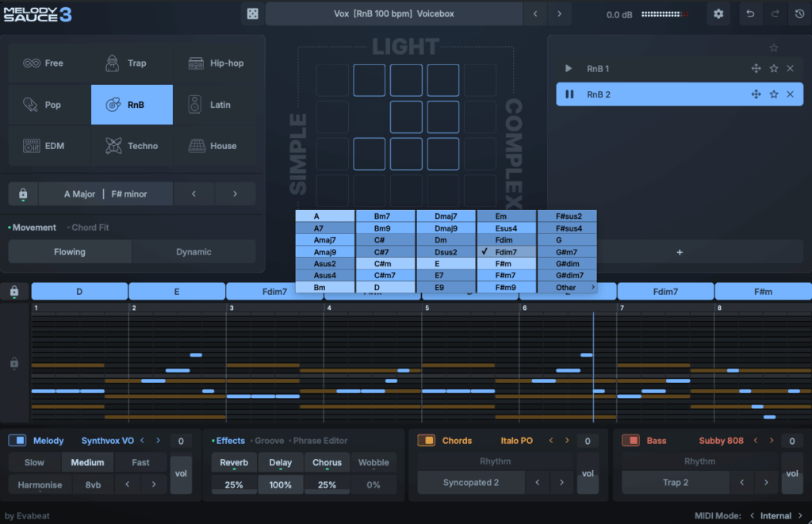The image size is (812, 524).
Task: Click the move icon on RnB 2
Action: (x=756, y=94)
